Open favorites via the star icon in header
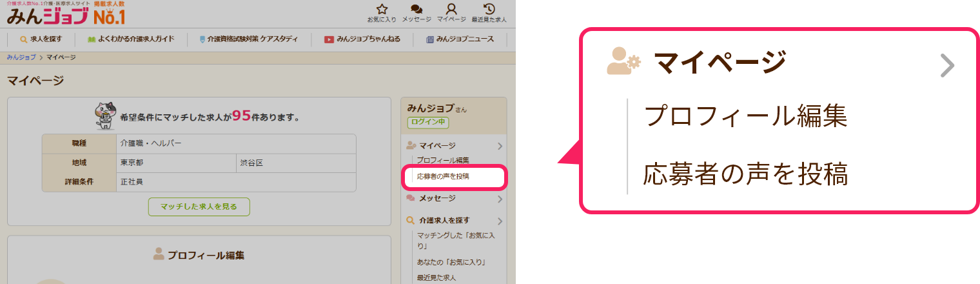Image resolution: width=980 pixels, height=284 pixels. pyautogui.click(x=382, y=9)
